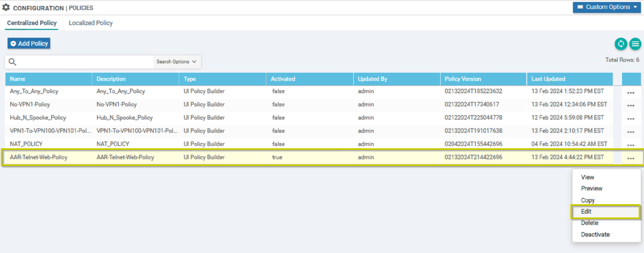Screen dimensions: 644x253
Task: Select the Hub_N_Spoke_Policy name cell
Action: click(x=38, y=118)
